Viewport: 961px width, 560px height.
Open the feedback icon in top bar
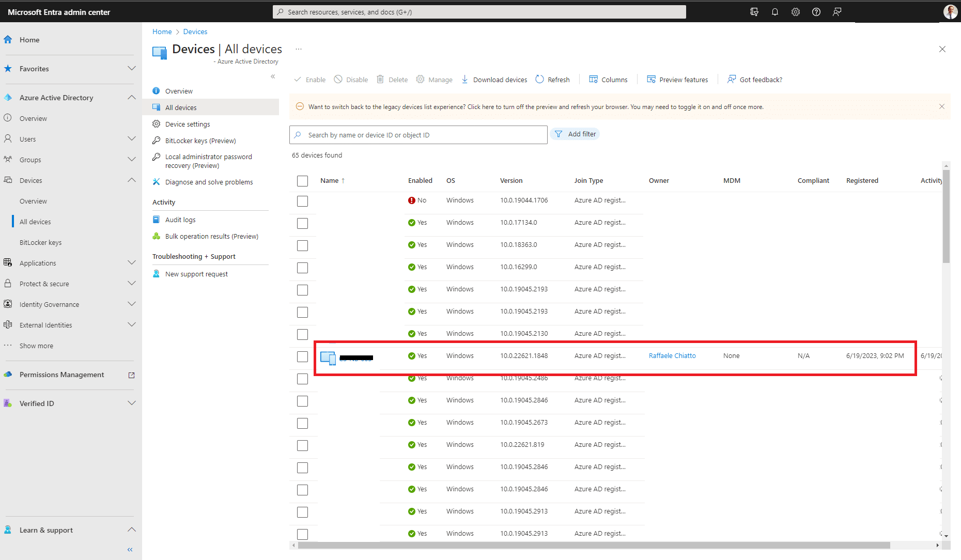[x=837, y=12]
